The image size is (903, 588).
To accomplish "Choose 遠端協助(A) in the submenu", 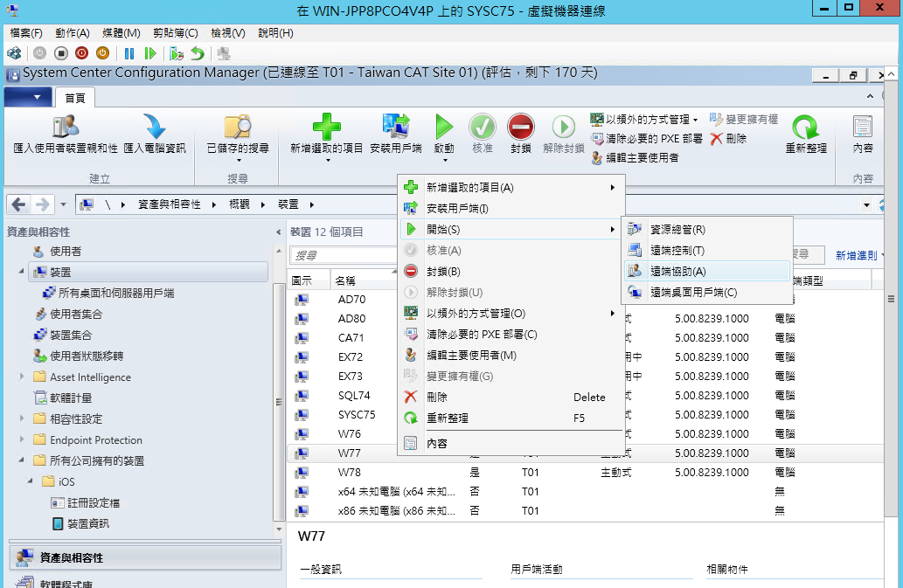I will coord(706,271).
